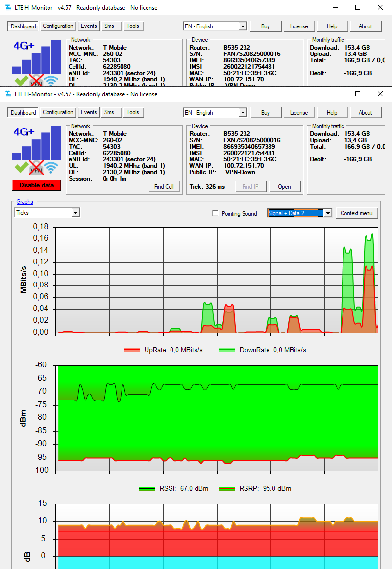Open Events tab in back window
This screenshot has height=569, width=392.
click(x=89, y=26)
